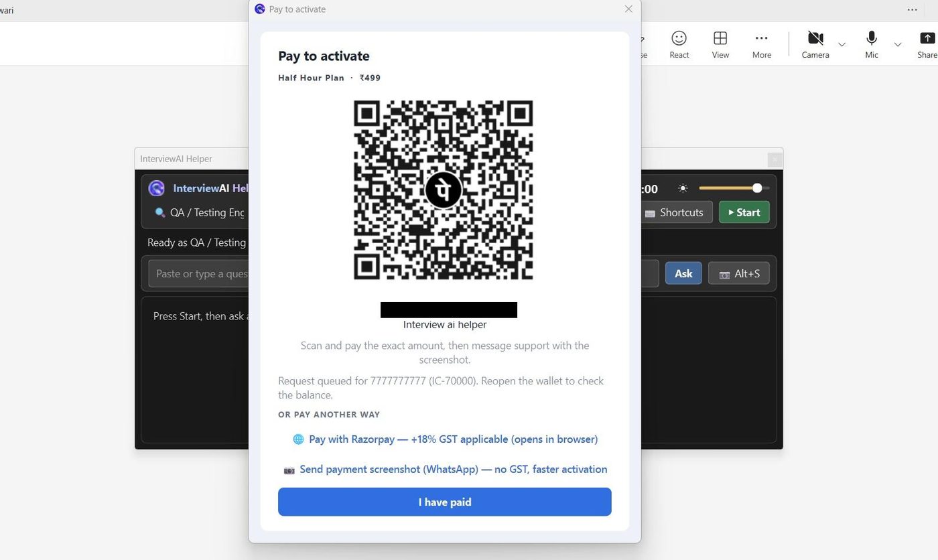This screenshot has height=560, width=938.
Task: Click the Share screen button
Action: click(927, 45)
